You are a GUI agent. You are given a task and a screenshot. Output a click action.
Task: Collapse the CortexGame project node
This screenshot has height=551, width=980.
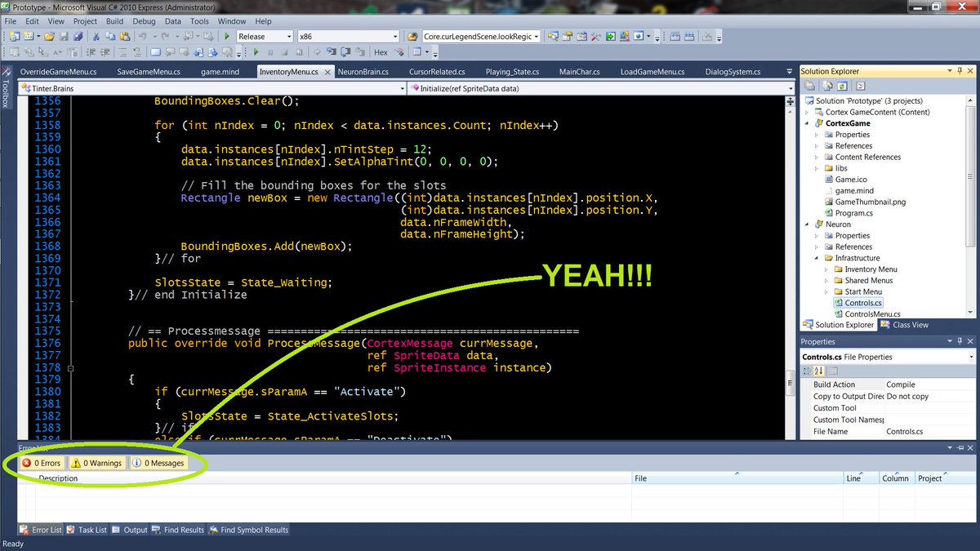807,123
